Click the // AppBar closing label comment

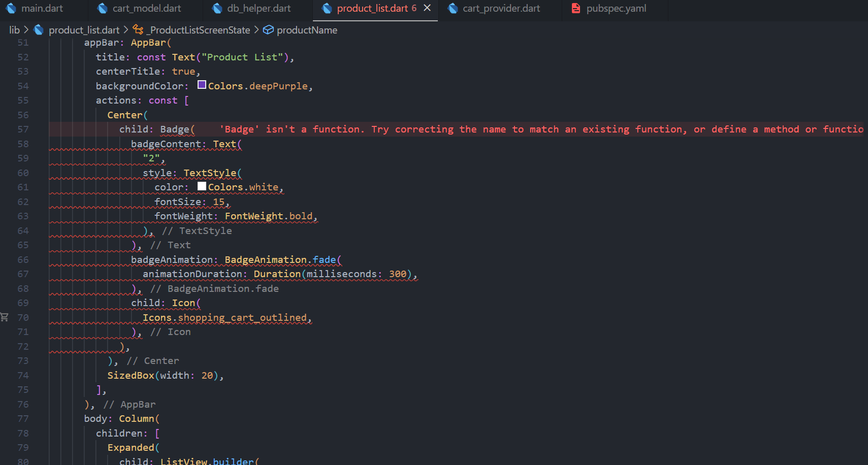130,405
